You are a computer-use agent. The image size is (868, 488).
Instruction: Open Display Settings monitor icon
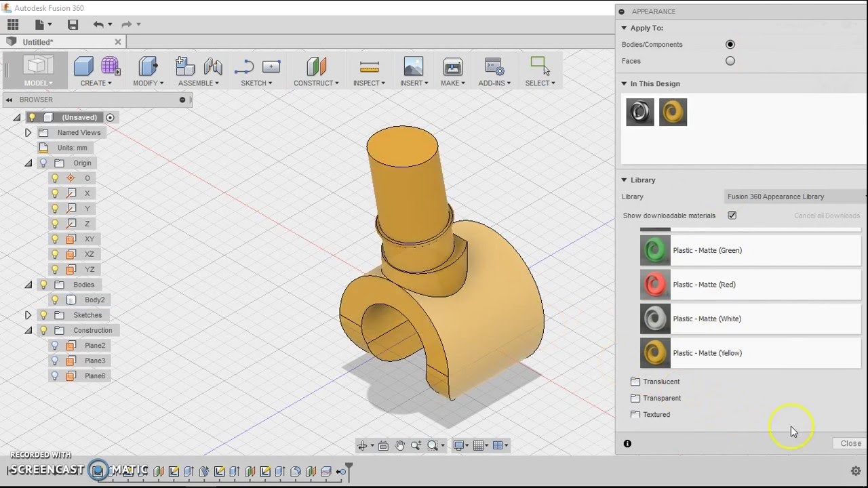click(x=459, y=445)
